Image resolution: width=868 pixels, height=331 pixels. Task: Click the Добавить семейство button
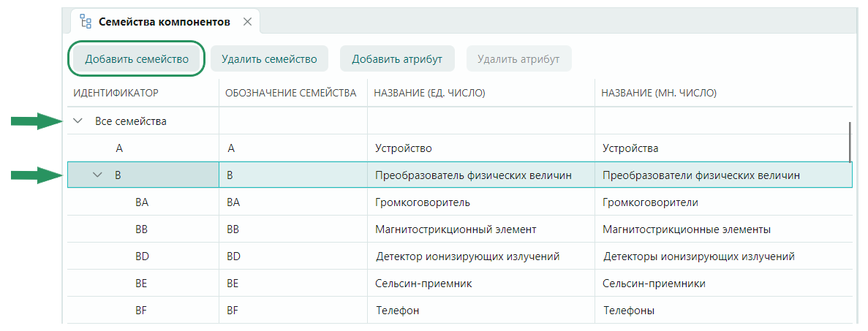tap(137, 59)
